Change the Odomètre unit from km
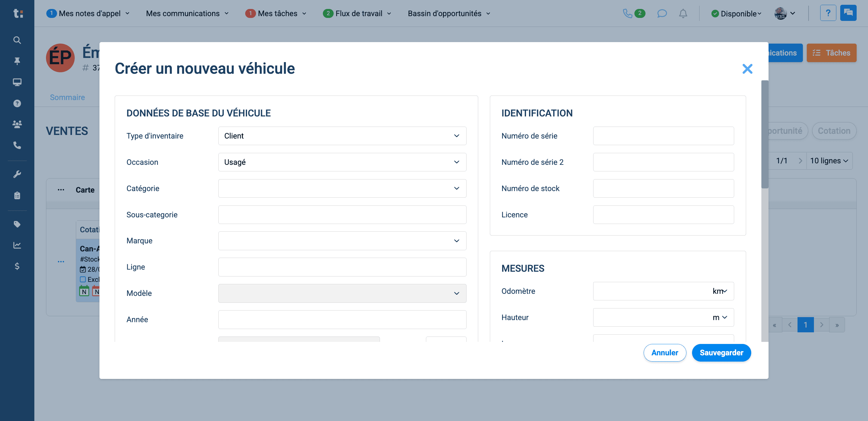Viewport: 868px width, 421px height. [720, 291]
